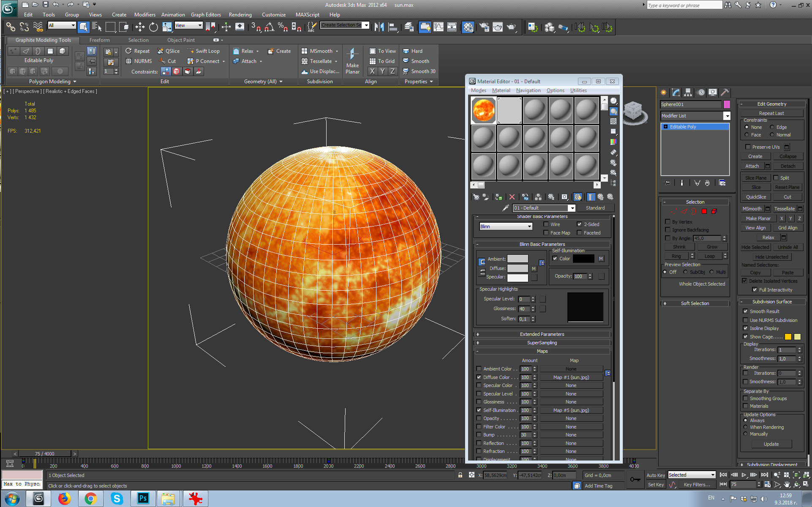The height and width of the screenshot is (507, 812).
Task: Click the Sphere001 object name field
Action: point(691,104)
